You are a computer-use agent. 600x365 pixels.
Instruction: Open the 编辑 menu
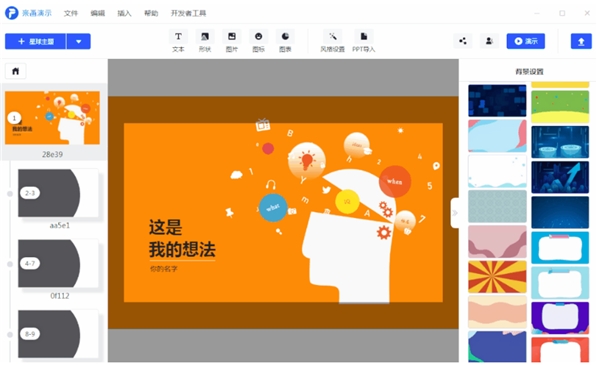click(98, 13)
